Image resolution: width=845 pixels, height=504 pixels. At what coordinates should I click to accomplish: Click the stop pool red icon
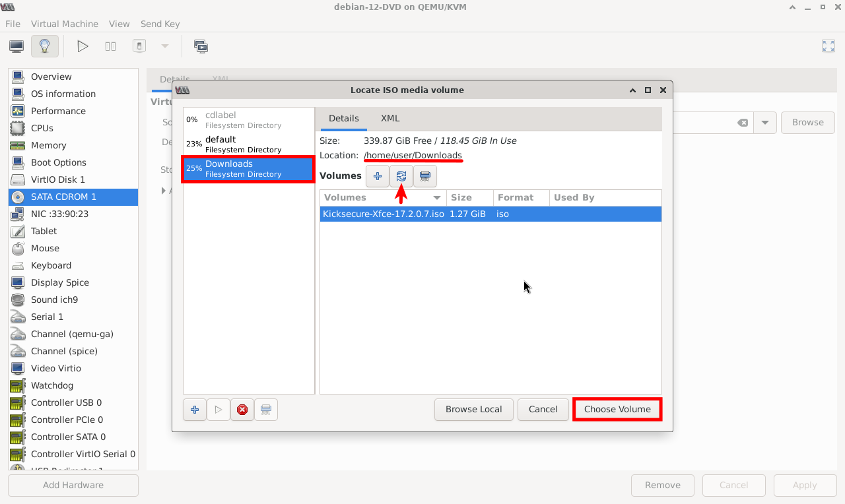pyautogui.click(x=242, y=410)
